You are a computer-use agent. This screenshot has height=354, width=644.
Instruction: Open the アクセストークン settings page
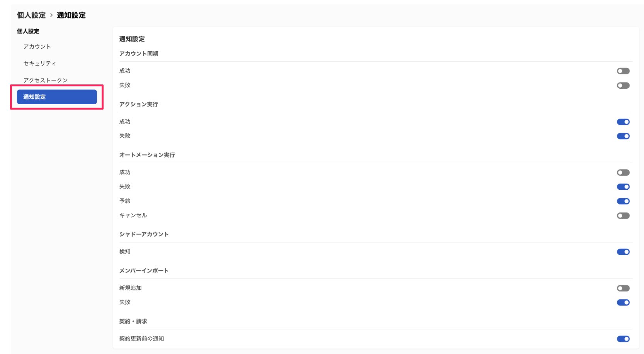click(46, 80)
